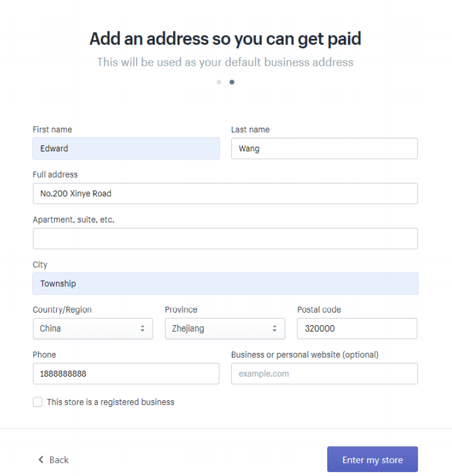The height and width of the screenshot is (476, 452).
Task: Click the Country/Region select arrows icon
Action: (142, 329)
